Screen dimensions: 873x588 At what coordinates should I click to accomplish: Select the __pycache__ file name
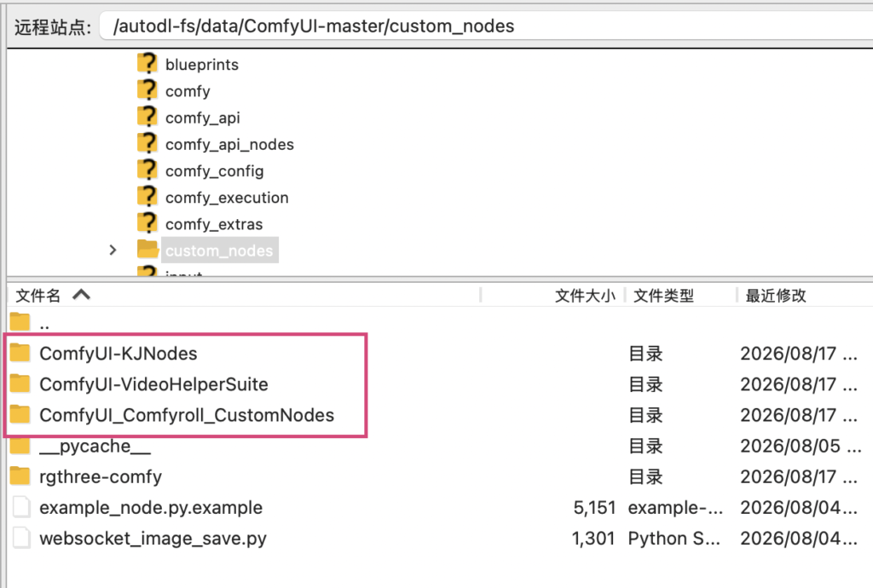pyautogui.click(x=95, y=447)
